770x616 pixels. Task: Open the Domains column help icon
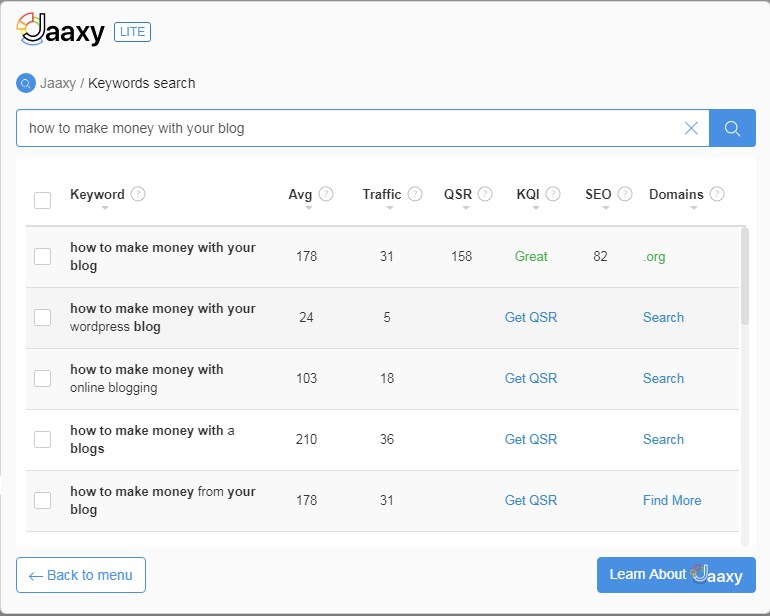click(x=717, y=194)
